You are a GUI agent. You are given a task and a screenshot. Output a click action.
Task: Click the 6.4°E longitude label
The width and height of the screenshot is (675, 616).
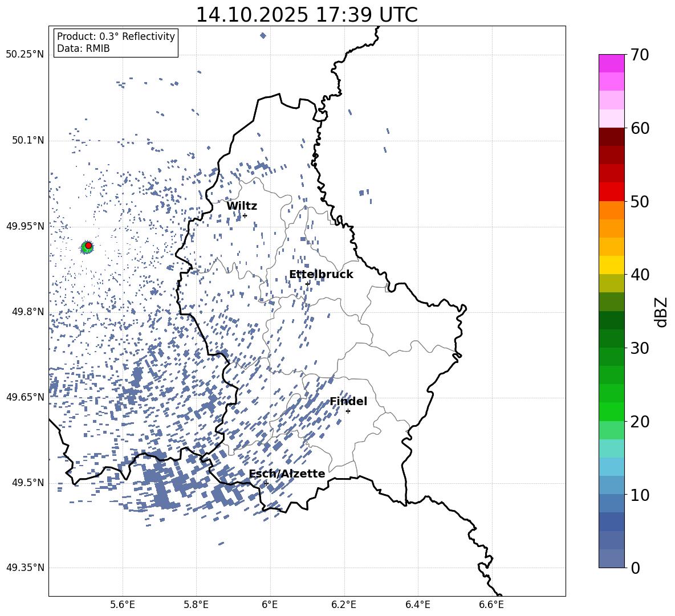point(417,605)
